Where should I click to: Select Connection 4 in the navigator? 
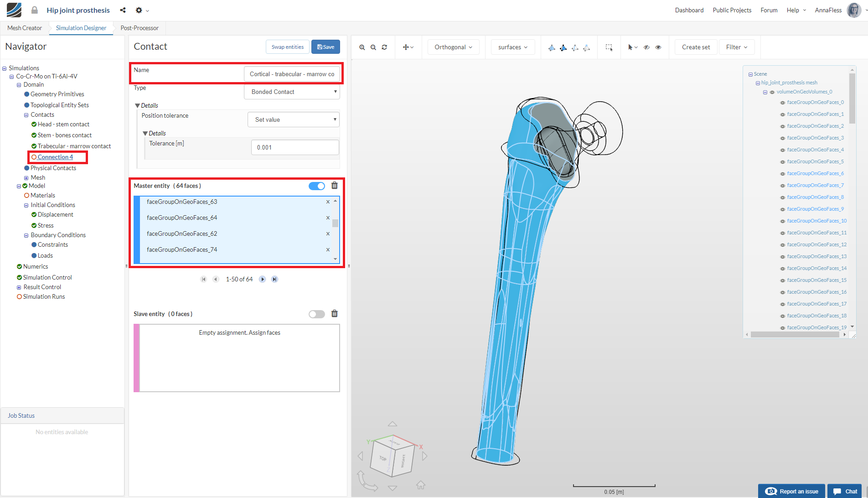[55, 157]
